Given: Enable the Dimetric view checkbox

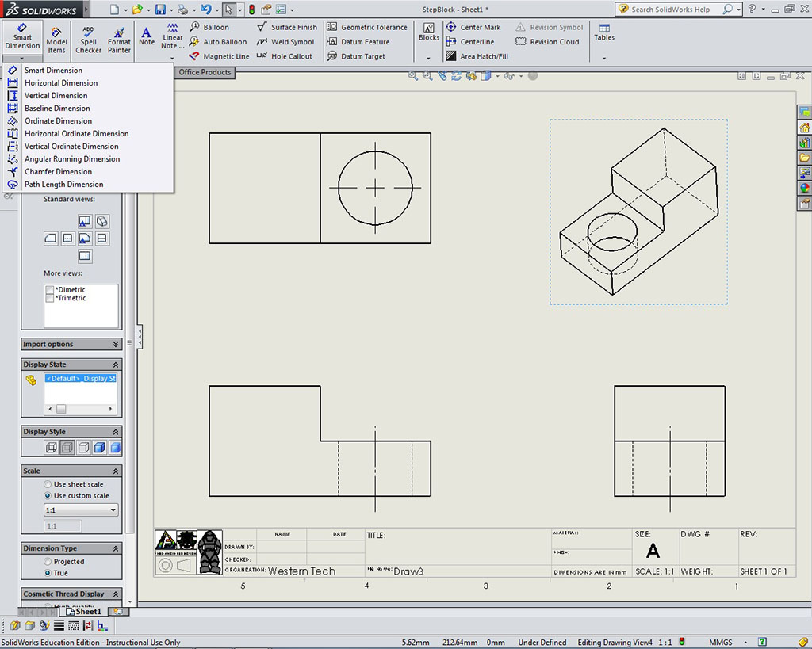Looking at the screenshot, I should [x=51, y=290].
